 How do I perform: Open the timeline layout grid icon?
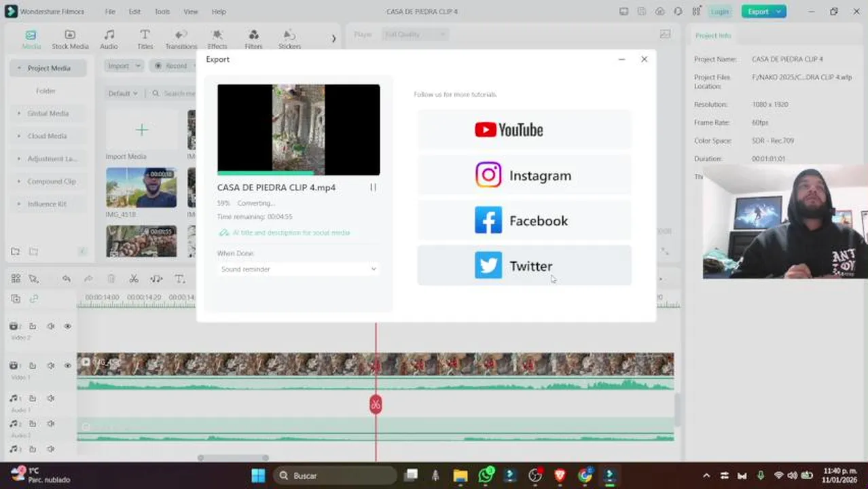[16, 278]
